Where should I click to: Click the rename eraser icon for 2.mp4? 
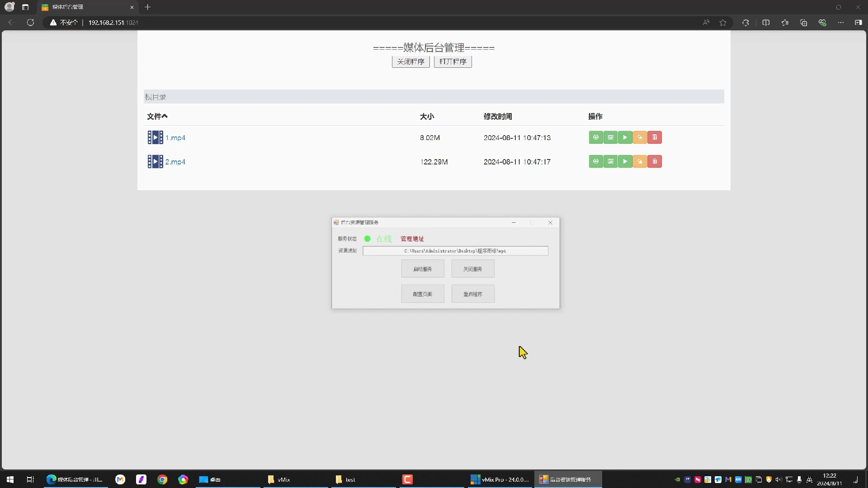[x=640, y=161]
